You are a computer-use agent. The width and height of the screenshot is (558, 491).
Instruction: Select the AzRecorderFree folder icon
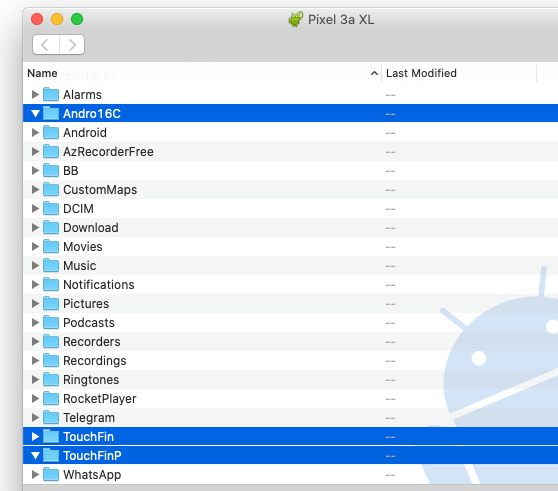(51, 151)
